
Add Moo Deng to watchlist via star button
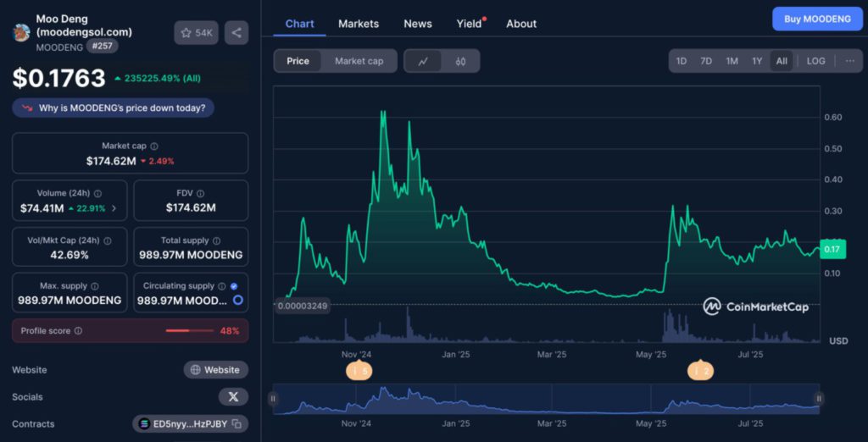click(197, 33)
